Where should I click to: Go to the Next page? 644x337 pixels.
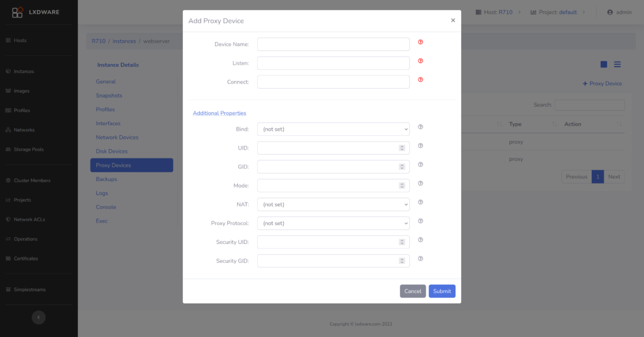click(614, 177)
